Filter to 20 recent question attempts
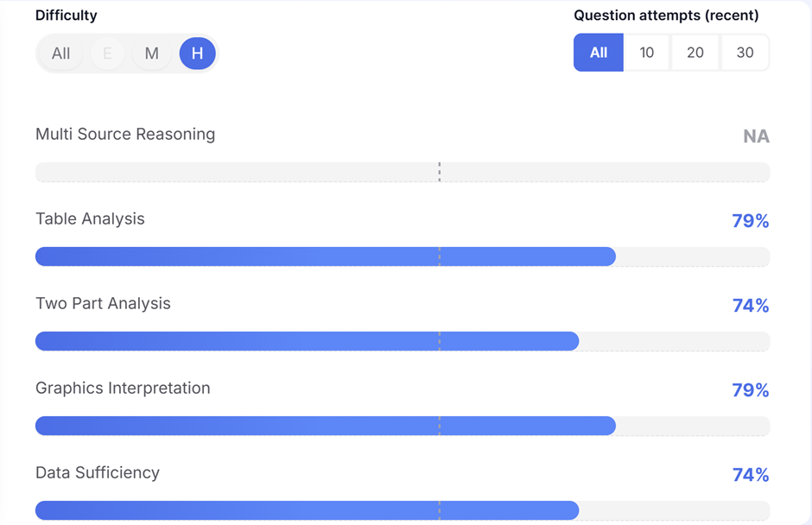 (x=695, y=53)
